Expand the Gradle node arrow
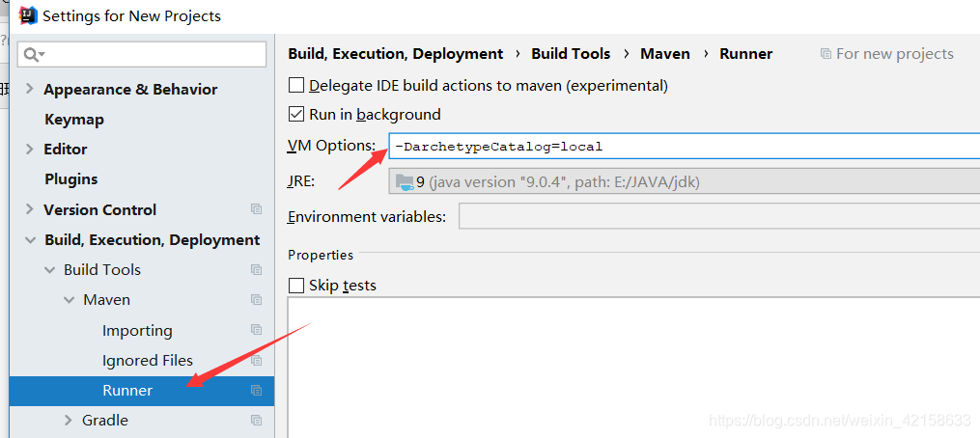The image size is (980, 438). pos(69,420)
